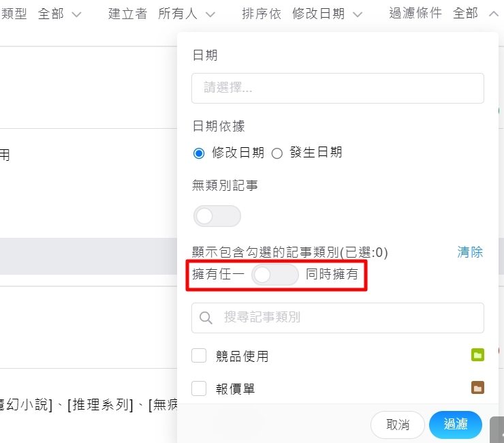504x443 pixels.
Task: Toggle the 擁有任一 / 同時擁有 switch
Action: 274,275
